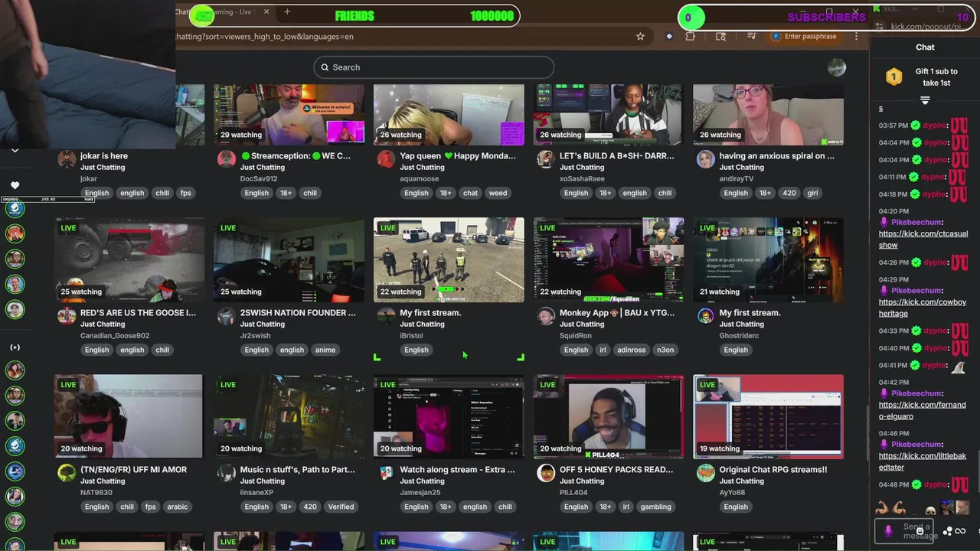Screen dimensions: 980x551
Task: Open the AyYo88 Original Chat RPG thumbnail
Action: click(x=768, y=416)
